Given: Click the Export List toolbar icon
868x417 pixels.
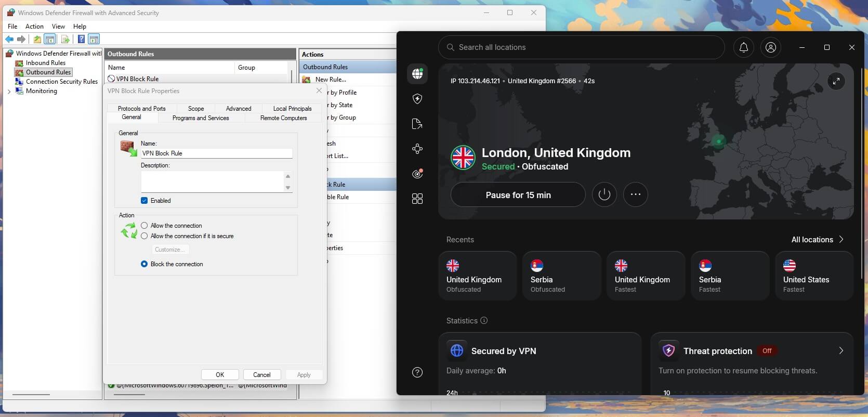Looking at the screenshot, I should click(x=65, y=39).
